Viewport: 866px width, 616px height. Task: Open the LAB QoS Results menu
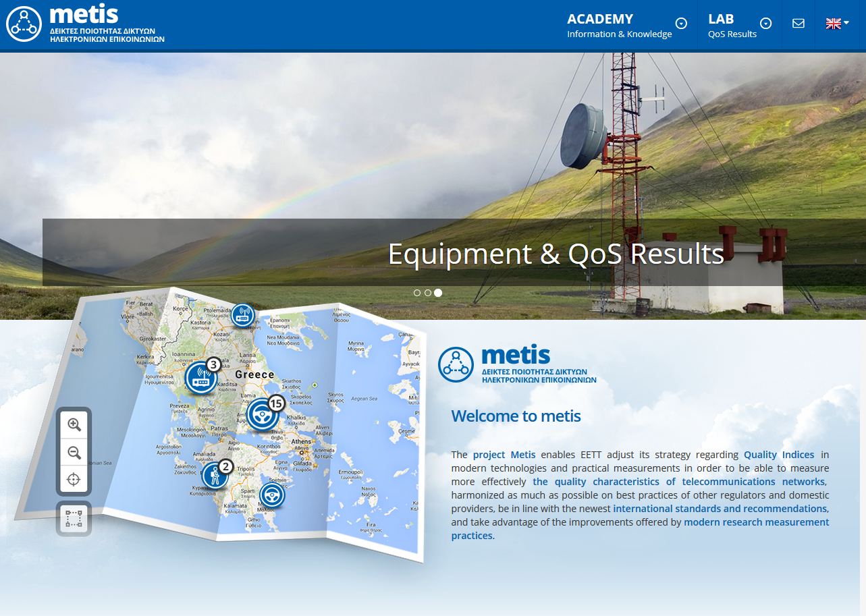pyautogui.click(x=732, y=25)
